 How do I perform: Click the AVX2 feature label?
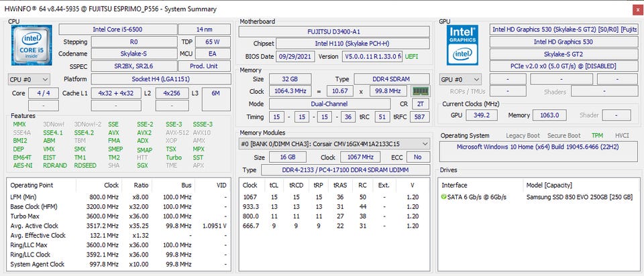click(144, 133)
